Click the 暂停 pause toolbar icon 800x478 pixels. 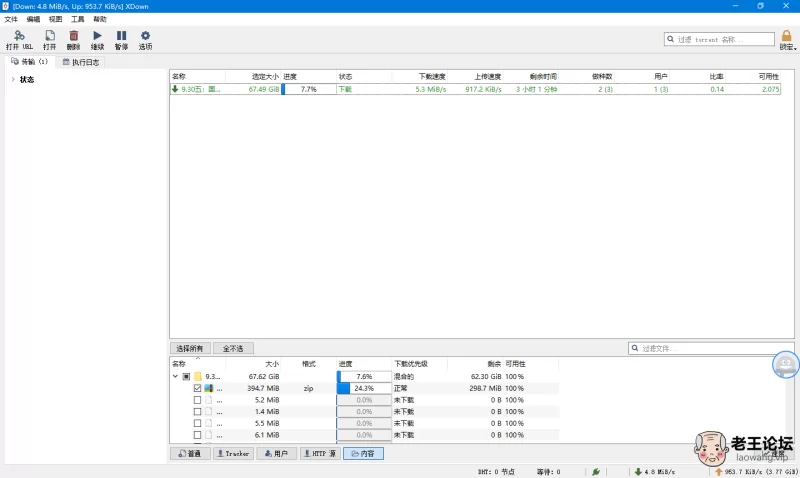point(121,35)
